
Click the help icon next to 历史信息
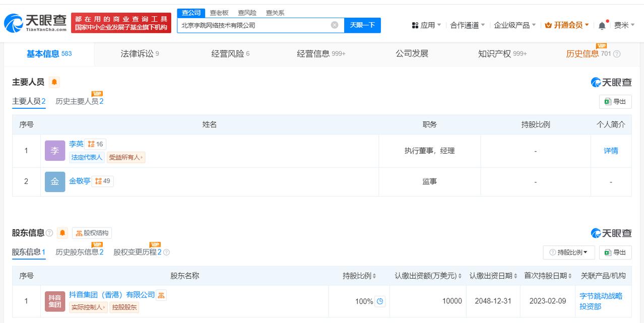click(617, 54)
